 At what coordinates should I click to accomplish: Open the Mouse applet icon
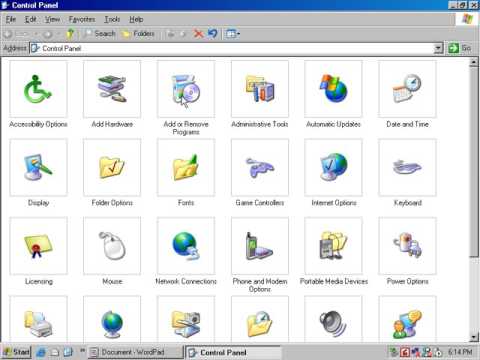click(112, 246)
